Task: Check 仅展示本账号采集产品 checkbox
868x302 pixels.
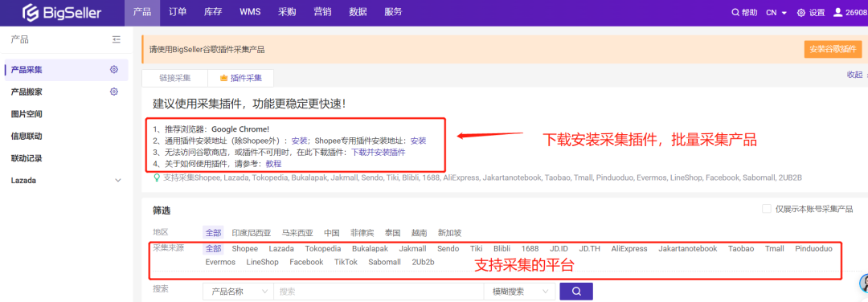Action: coord(767,209)
